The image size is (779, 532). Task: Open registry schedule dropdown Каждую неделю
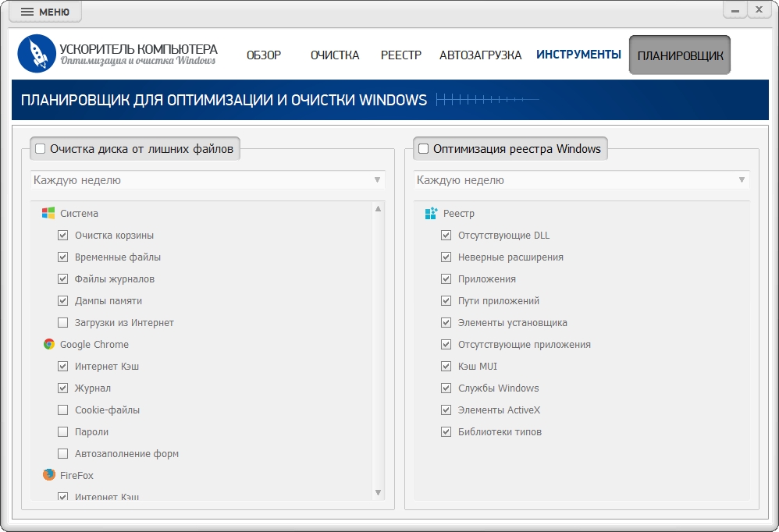click(582, 180)
